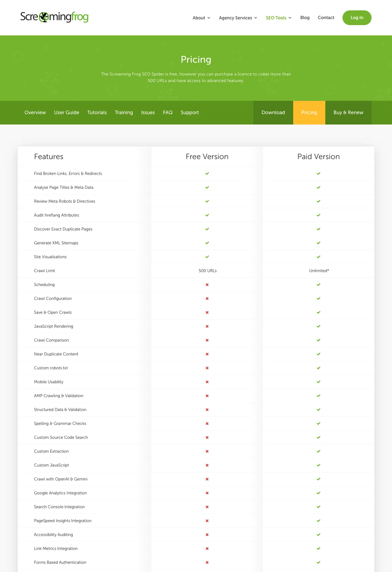Select the Tutorials tab
392x572 pixels.
click(97, 113)
